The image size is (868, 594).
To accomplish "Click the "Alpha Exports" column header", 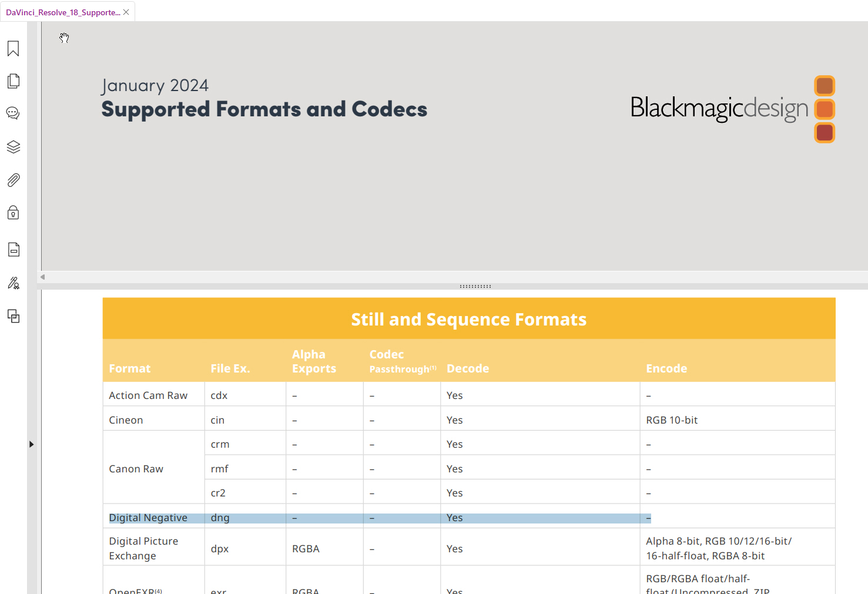I will [x=314, y=361].
